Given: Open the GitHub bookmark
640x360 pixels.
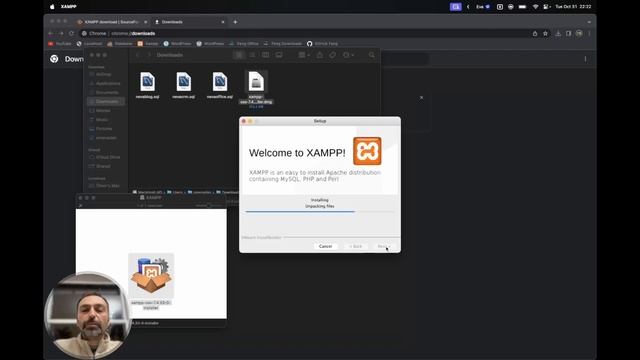Looking at the screenshot, I should pyautogui.click(x=322, y=44).
